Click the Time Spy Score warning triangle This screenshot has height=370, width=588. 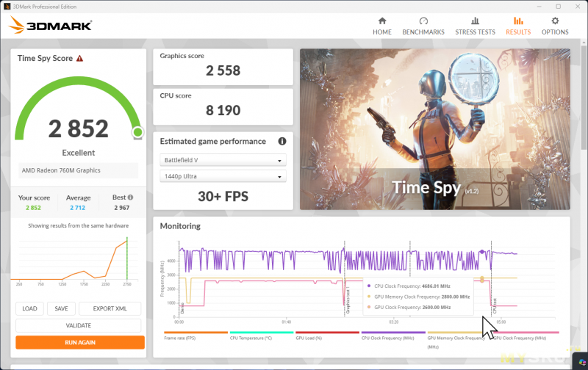tap(79, 59)
